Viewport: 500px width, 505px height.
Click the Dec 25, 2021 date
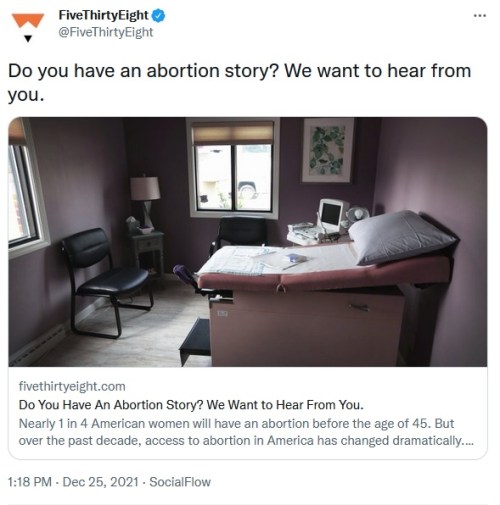[x=100, y=482]
